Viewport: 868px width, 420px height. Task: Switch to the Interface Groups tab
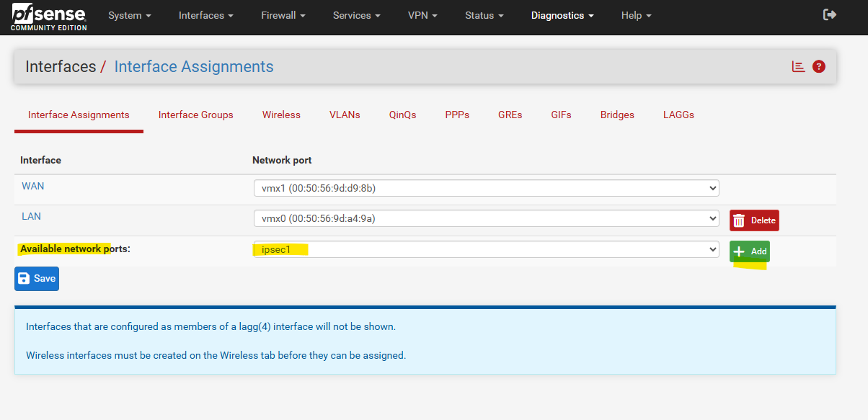click(196, 115)
